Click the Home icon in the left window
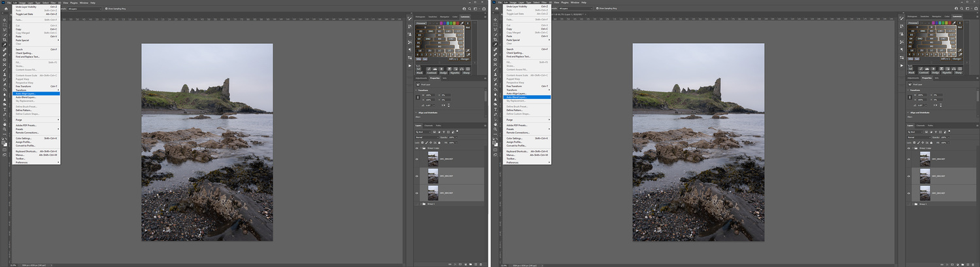 point(6,9)
